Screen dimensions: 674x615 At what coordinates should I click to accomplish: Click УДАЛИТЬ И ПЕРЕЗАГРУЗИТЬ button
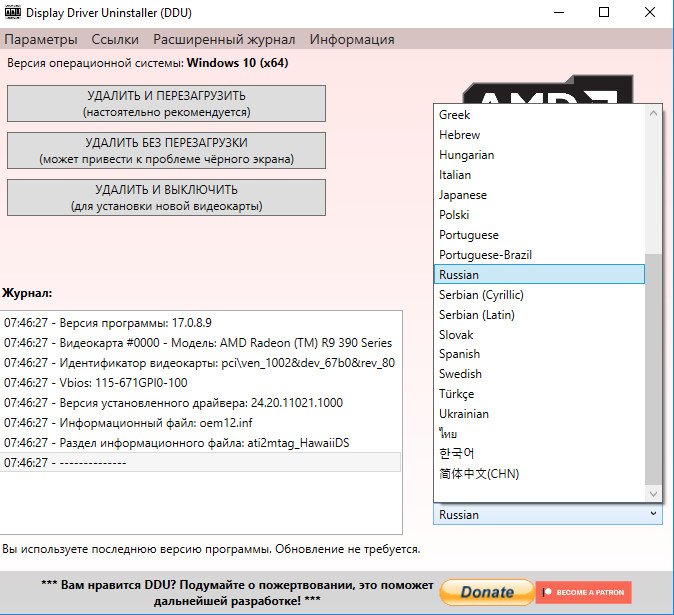tap(166, 104)
